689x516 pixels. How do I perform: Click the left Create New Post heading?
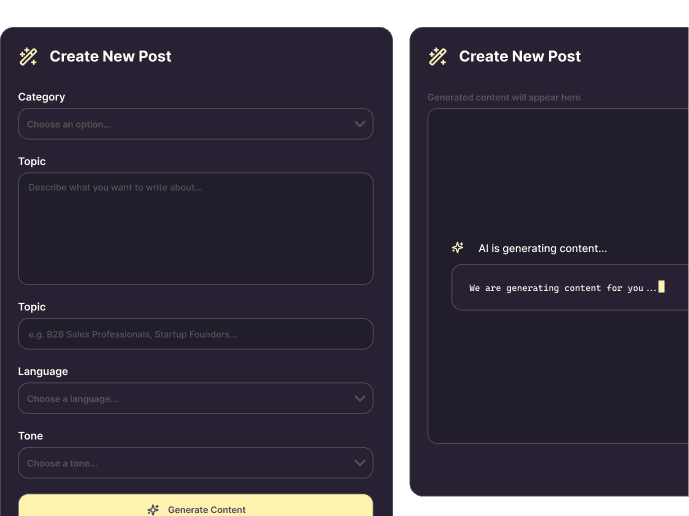click(x=110, y=56)
